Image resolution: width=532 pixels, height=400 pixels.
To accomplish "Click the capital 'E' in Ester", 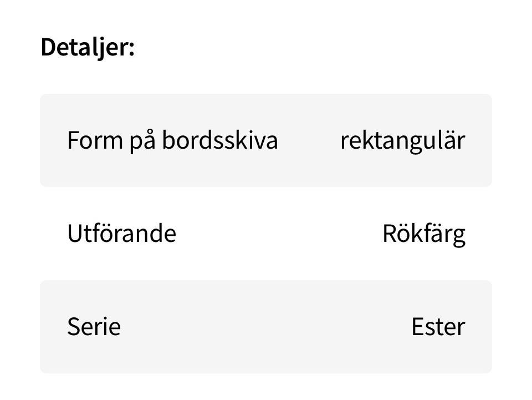I will (417, 327).
